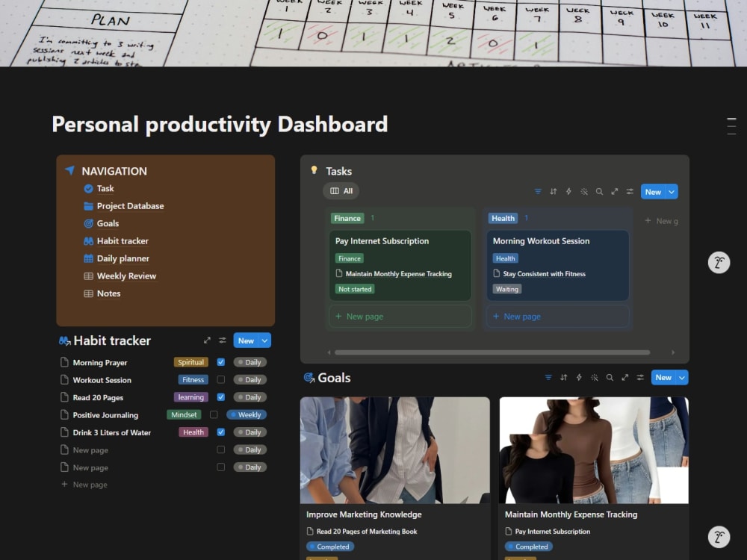Click the Workout Session page icon

64,379
